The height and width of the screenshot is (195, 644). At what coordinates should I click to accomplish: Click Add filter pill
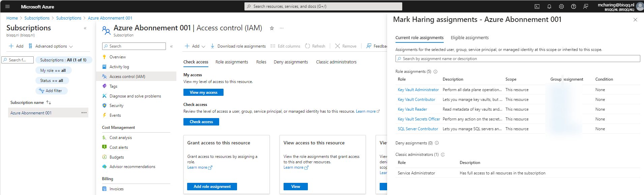pos(51,91)
